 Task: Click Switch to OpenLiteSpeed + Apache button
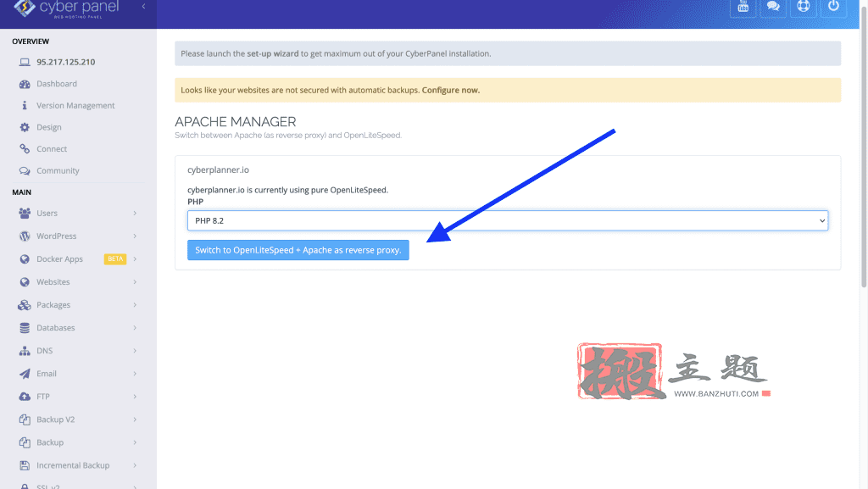click(298, 250)
